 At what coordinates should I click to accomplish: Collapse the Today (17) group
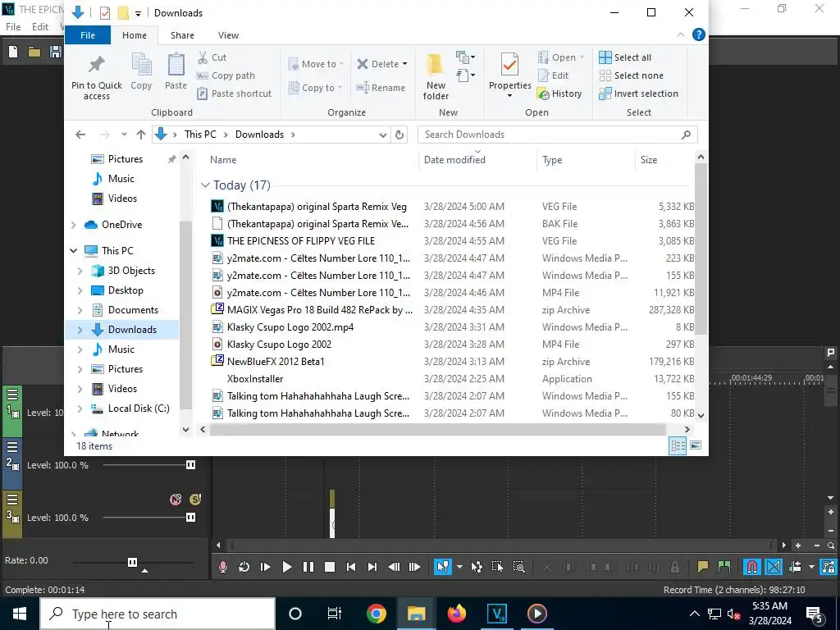(204, 185)
